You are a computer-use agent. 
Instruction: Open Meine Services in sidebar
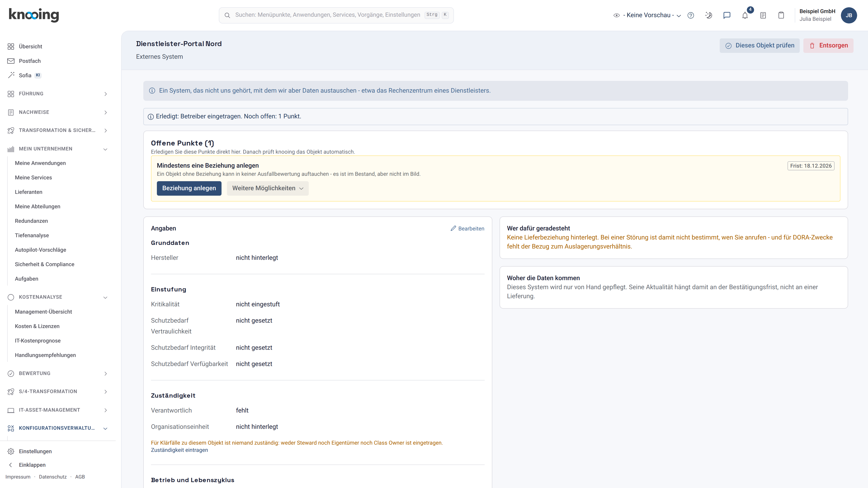click(33, 178)
